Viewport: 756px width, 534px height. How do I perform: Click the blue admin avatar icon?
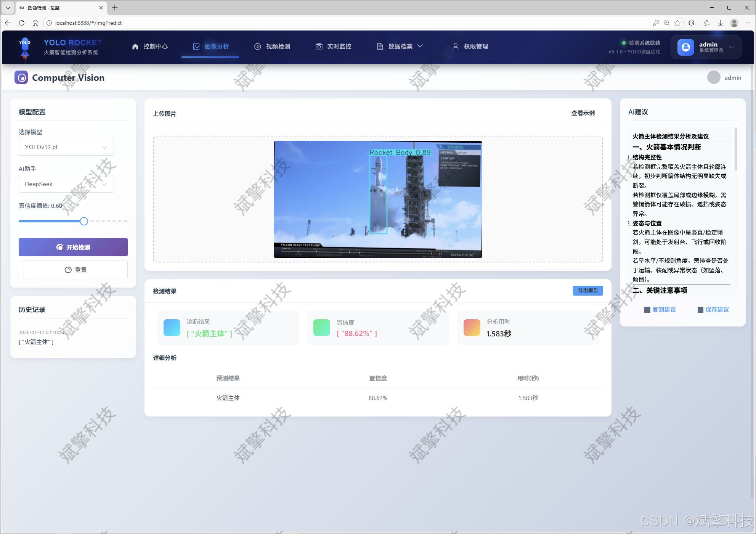click(x=685, y=47)
